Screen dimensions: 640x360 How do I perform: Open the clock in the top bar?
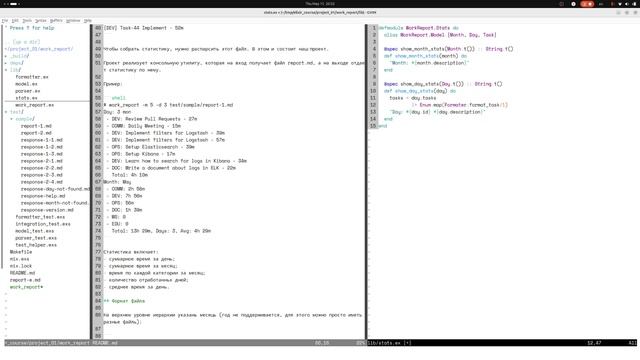[320, 4]
